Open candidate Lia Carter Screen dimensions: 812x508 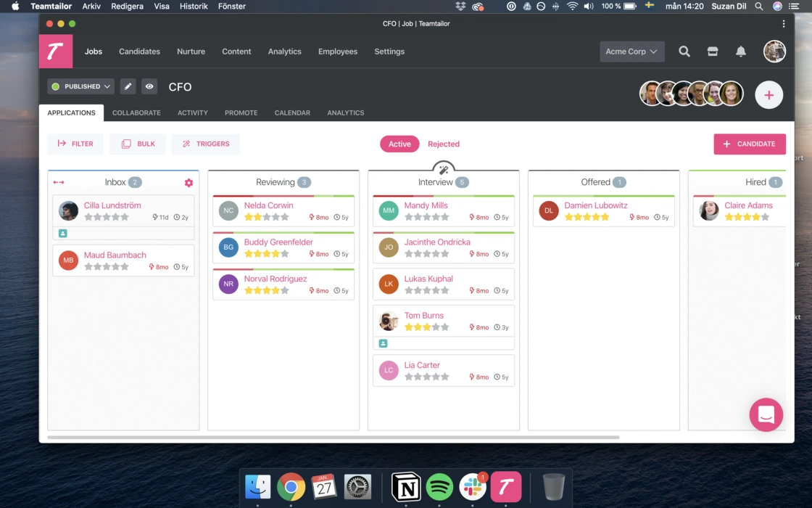421,365
